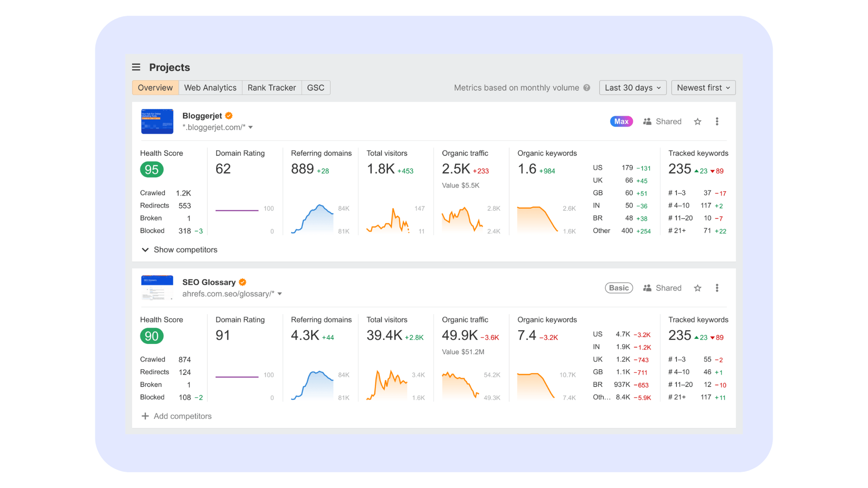The image size is (868, 488).
Task: Expand the bloggerjet.com URL scope dropdown
Action: pos(250,127)
